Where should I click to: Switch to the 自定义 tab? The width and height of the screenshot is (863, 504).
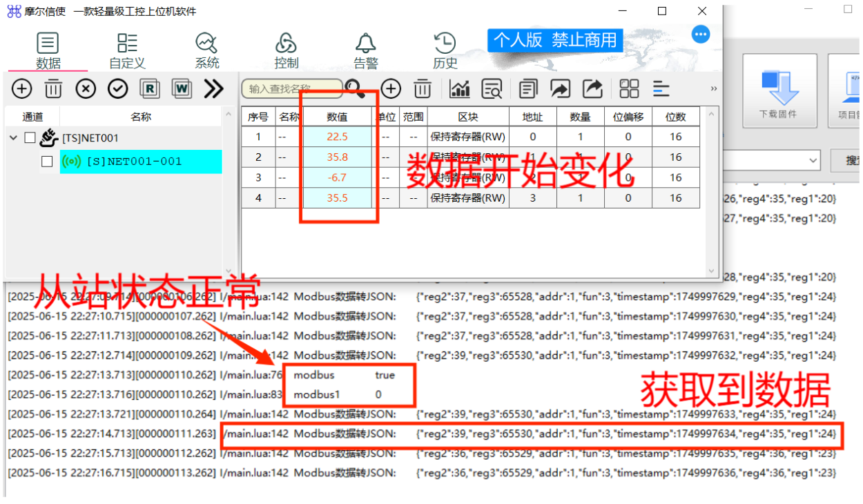[x=127, y=50]
